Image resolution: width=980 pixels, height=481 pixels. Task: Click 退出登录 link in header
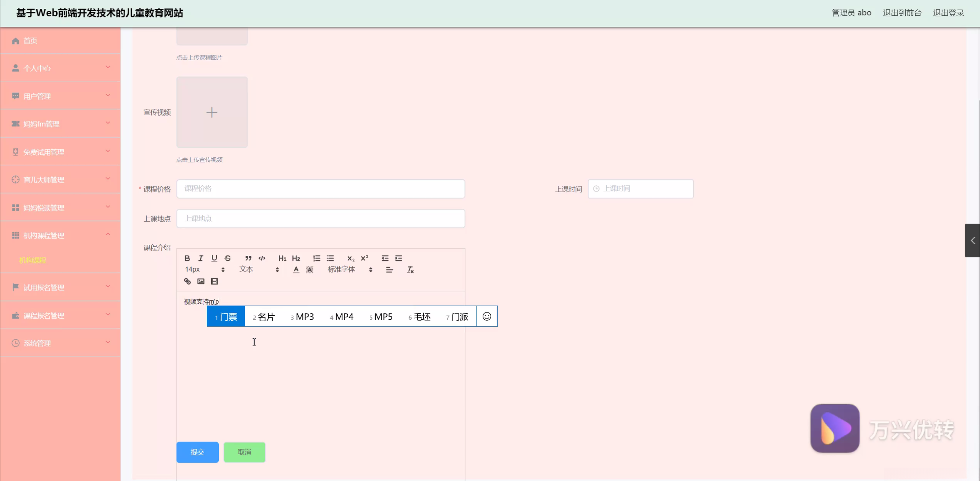(x=948, y=13)
